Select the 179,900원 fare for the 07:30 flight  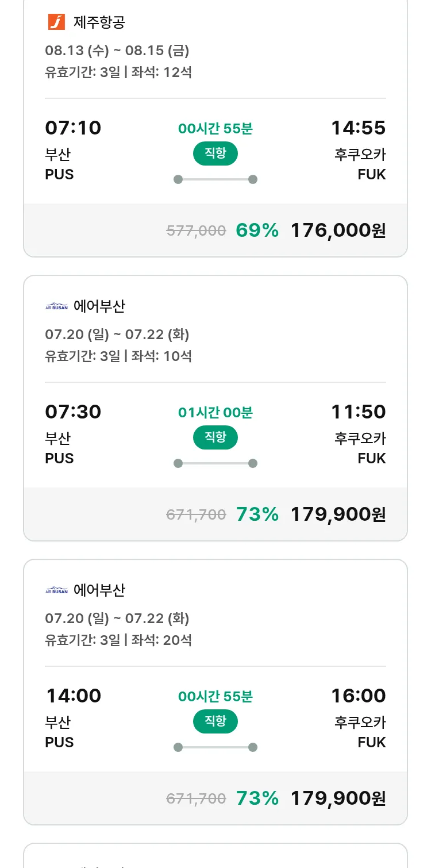pyautogui.click(x=338, y=514)
